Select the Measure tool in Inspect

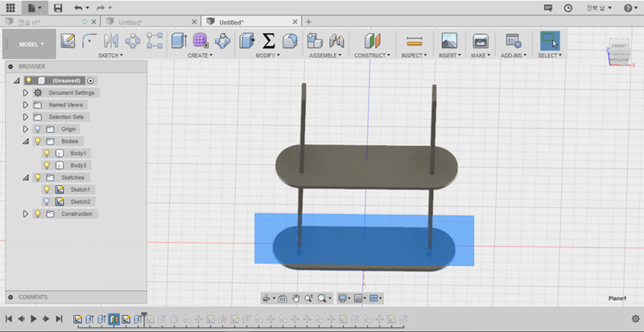[x=414, y=40]
